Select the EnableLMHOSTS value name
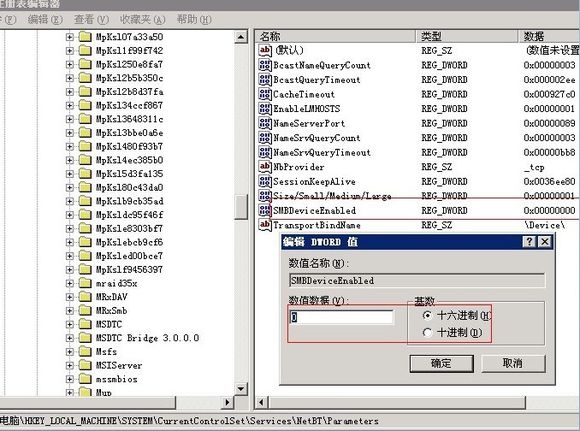This screenshot has width=580, height=431. click(x=306, y=109)
